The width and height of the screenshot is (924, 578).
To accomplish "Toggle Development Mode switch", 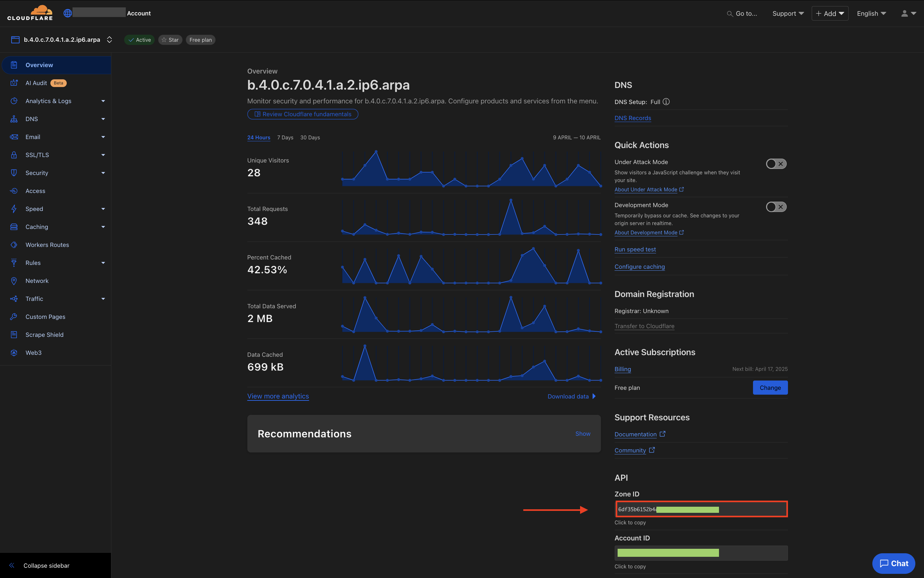I will pyautogui.click(x=776, y=207).
